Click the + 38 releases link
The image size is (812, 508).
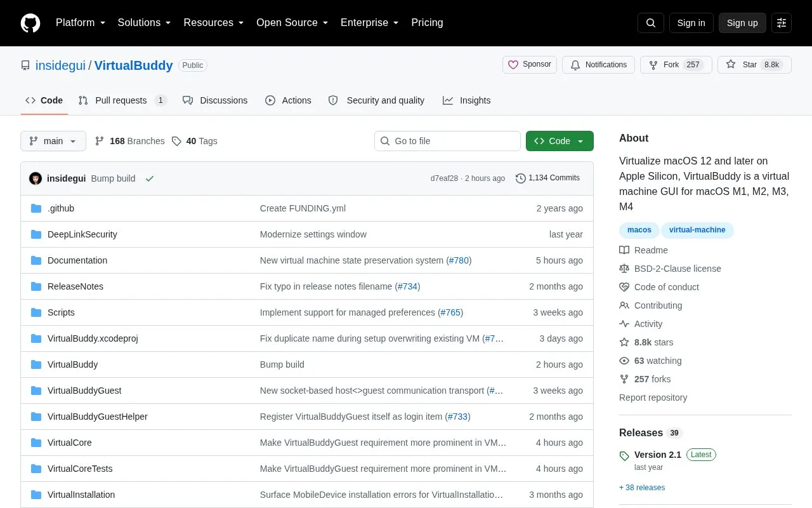pyautogui.click(x=642, y=488)
